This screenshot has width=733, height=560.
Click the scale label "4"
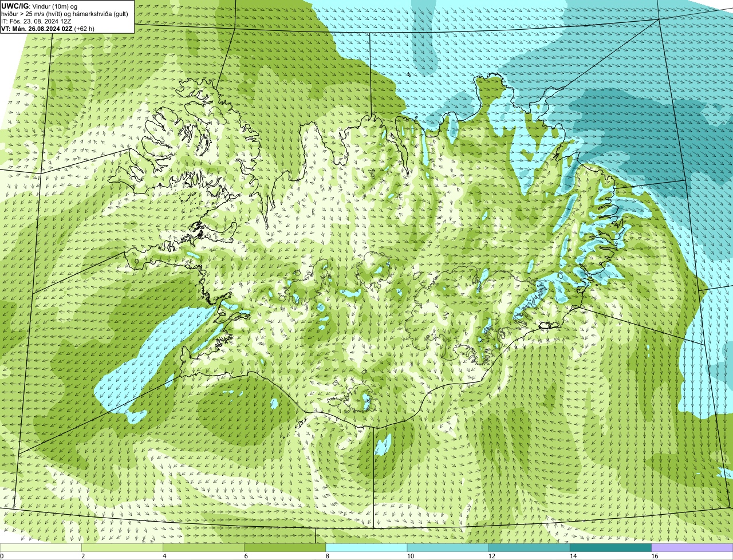[x=164, y=556]
